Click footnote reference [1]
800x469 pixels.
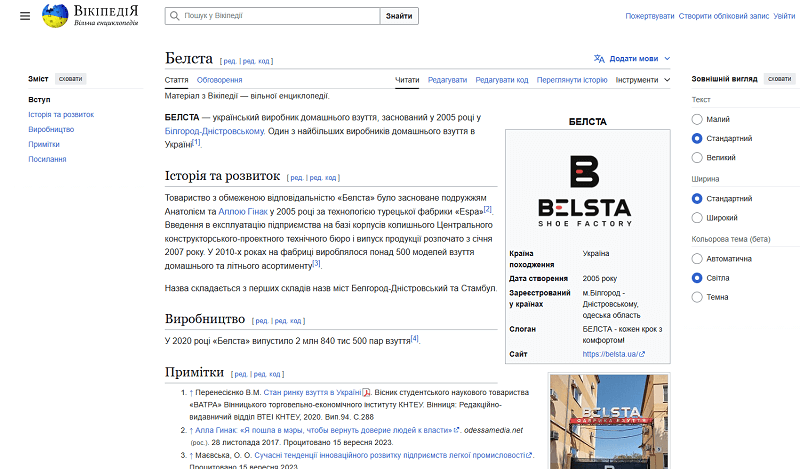coord(196,142)
